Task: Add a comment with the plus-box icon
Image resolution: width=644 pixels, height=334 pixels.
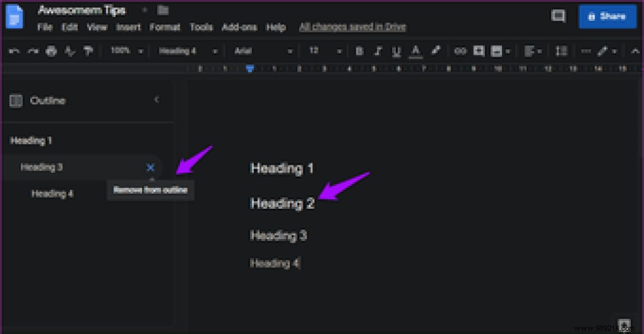Action: (478, 51)
